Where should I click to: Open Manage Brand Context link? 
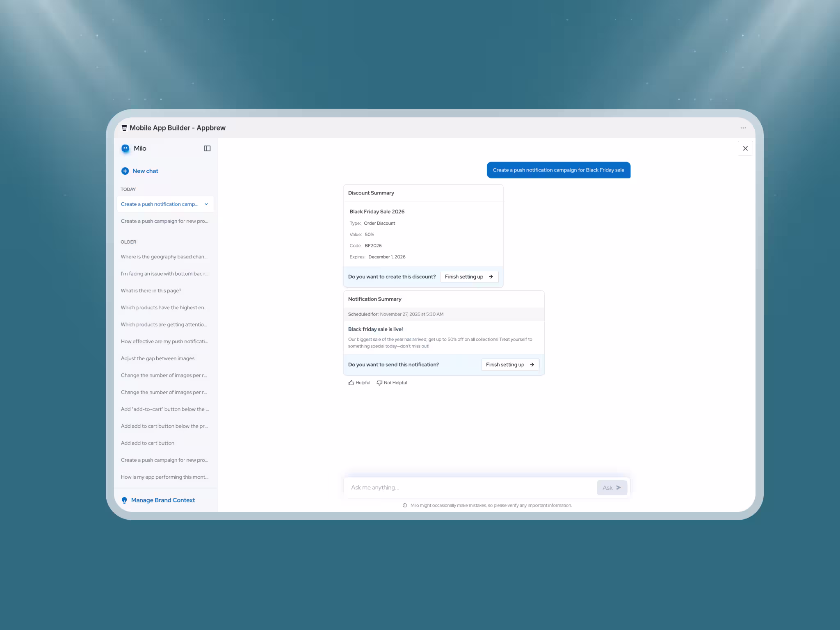pos(163,500)
